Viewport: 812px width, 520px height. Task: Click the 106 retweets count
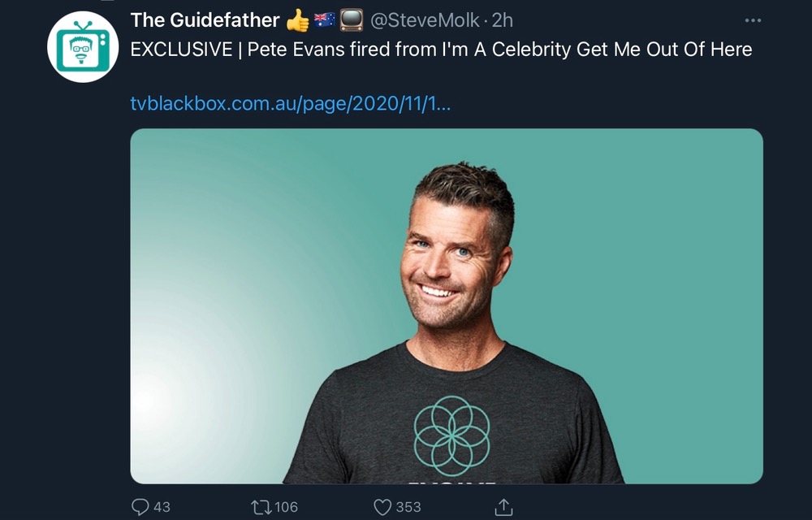pos(287,507)
